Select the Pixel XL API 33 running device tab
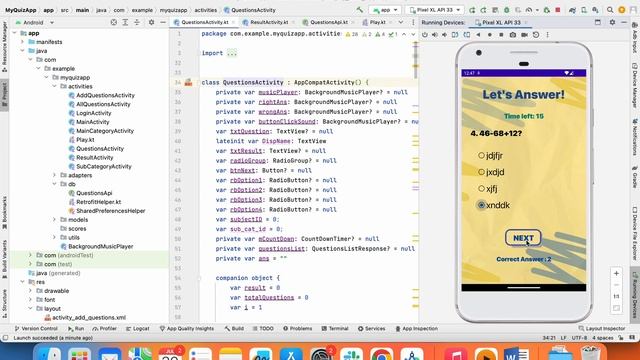 (501, 22)
